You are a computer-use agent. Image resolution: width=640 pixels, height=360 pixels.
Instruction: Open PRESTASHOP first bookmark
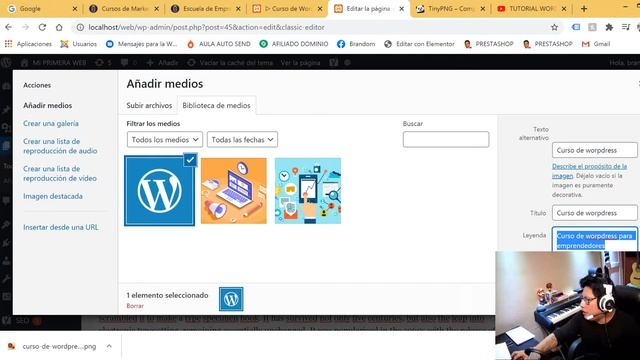pyautogui.click(x=489, y=44)
